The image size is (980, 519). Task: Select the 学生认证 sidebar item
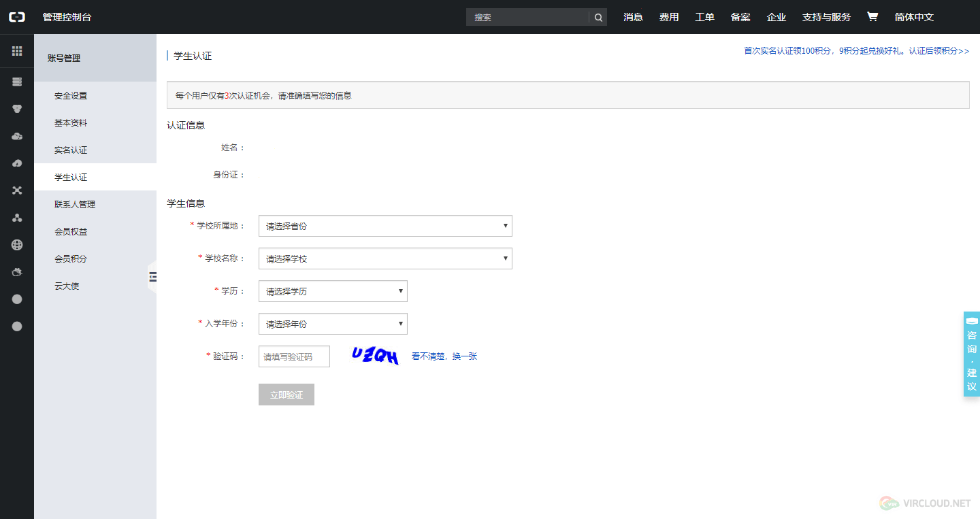click(95, 177)
